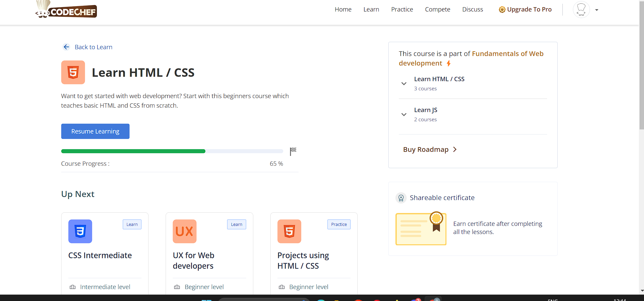
Task: Click the checkered finish flag icon
Action: [x=293, y=151]
